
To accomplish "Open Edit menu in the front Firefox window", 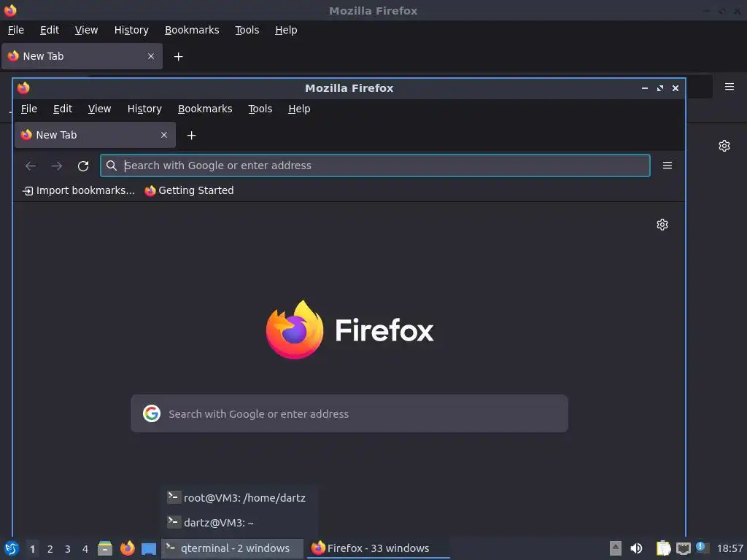I will click(x=63, y=109).
